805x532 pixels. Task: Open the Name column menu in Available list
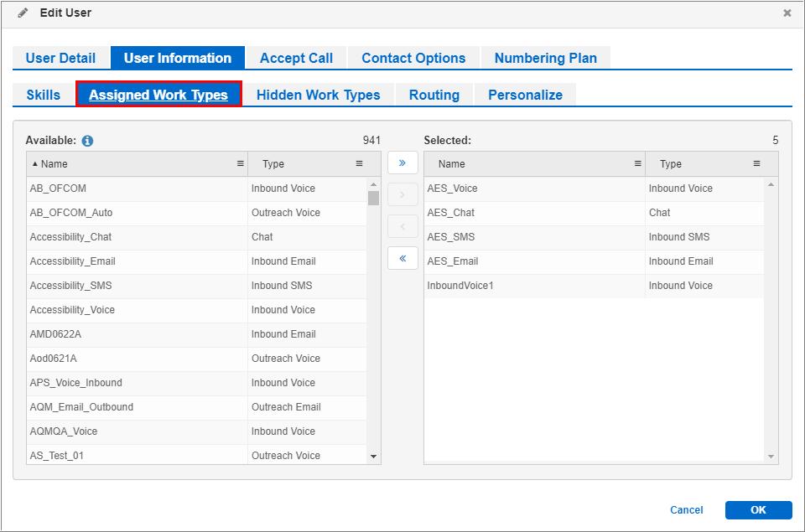click(x=241, y=163)
